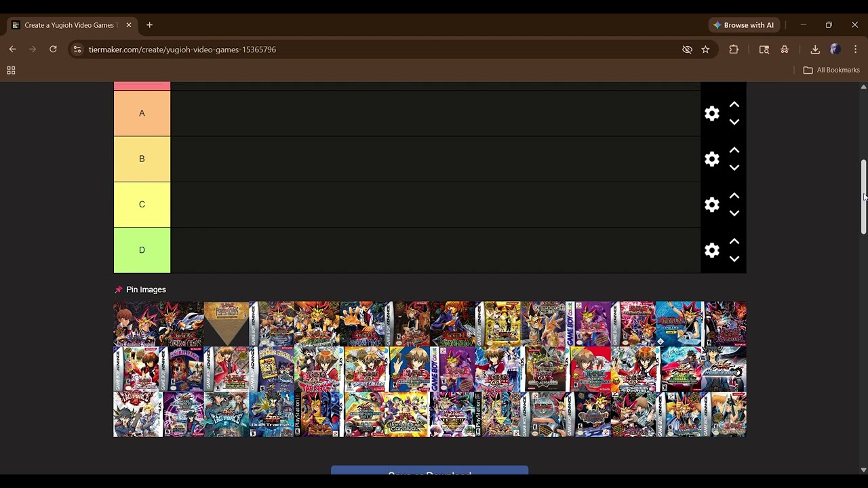Click the Browse with AI button
Screen dimensions: 868x488
click(x=744, y=25)
